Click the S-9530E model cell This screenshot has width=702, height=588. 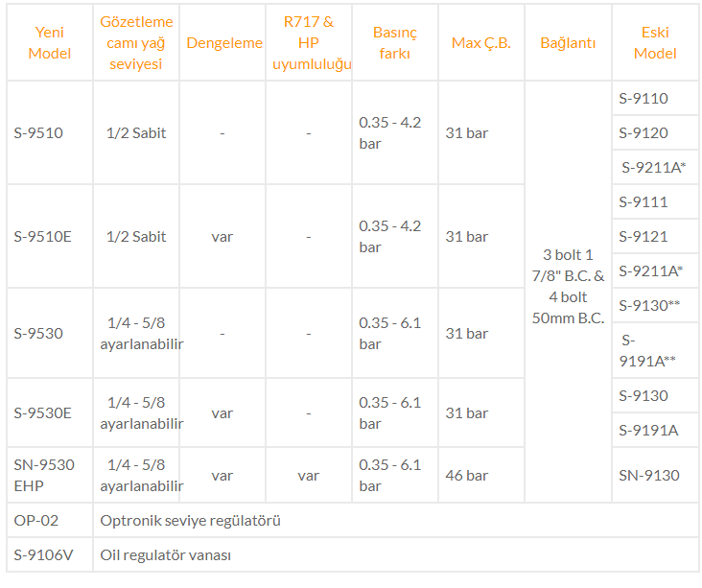coord(50,412)
